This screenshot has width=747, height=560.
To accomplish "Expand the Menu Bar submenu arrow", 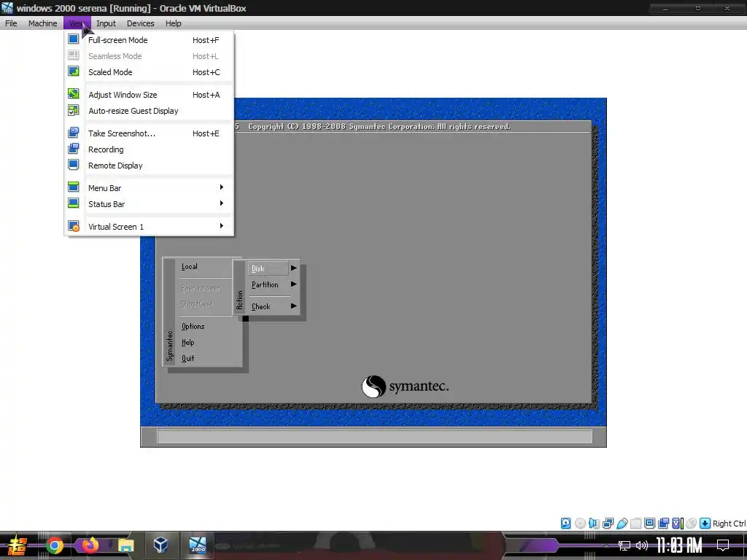I will (x=222, y=187).
